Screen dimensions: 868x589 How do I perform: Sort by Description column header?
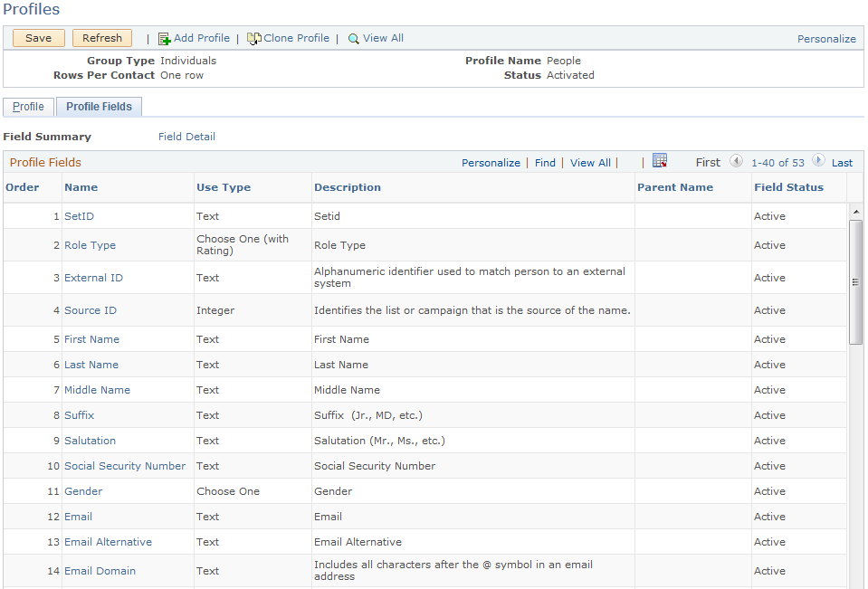coord(348,187)
